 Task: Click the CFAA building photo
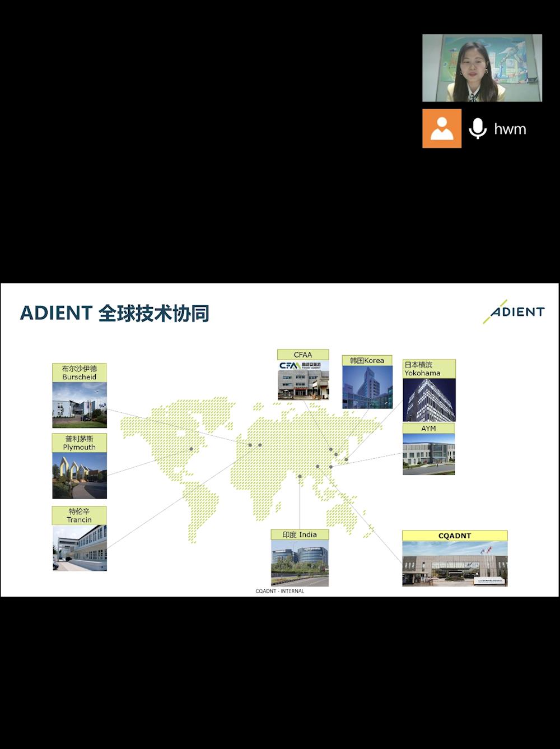point(303,380)
